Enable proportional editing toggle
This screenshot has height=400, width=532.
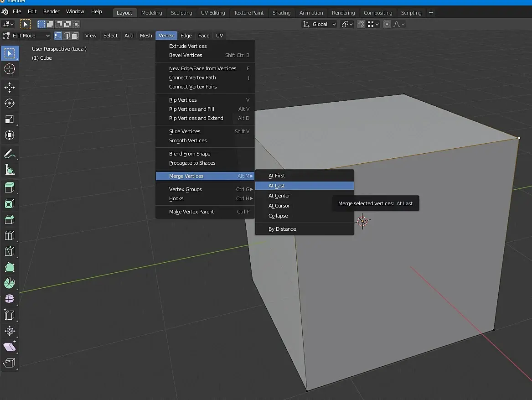(x=387, y=24)
